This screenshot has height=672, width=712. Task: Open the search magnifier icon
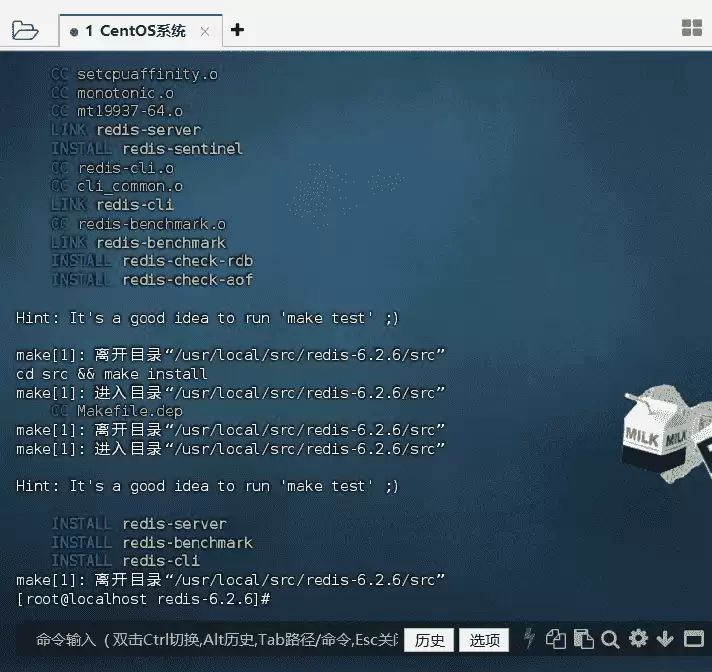pos(610,639)
